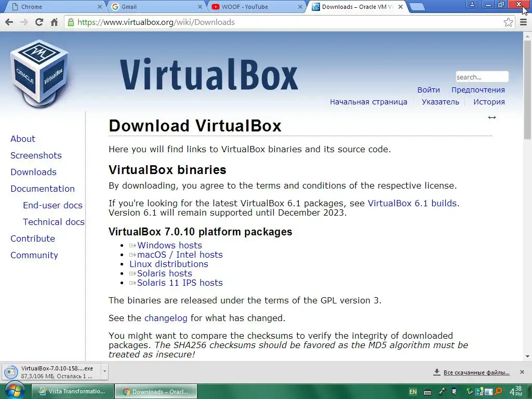The image size is (532, 399).
Task: Click the scrollbar down arrow
Action: tap(527, 356)
